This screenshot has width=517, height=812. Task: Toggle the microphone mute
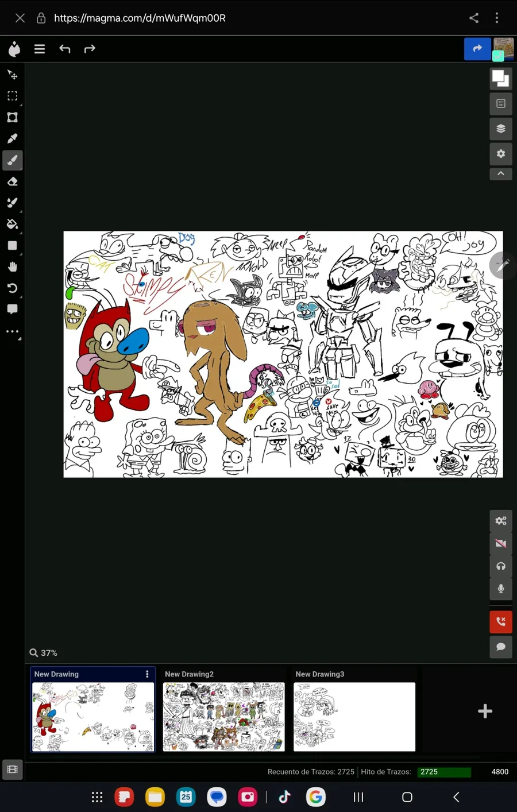tap(501, 589)
